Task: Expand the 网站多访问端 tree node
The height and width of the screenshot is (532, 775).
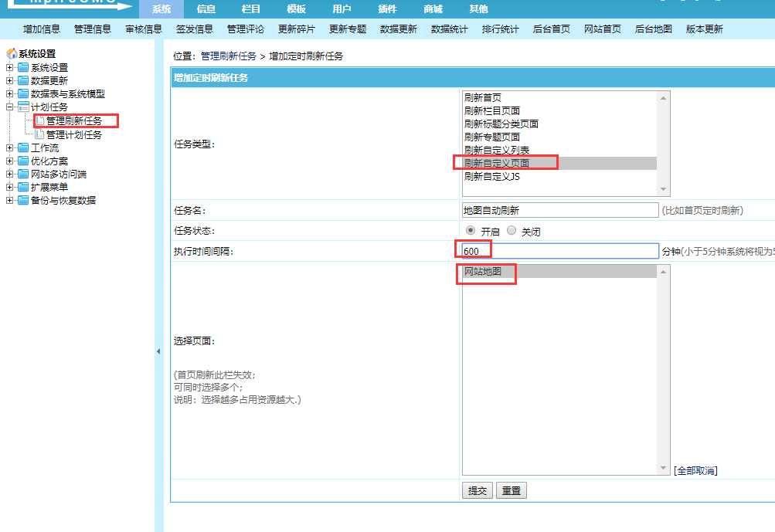Action: click(x=9, y=175)
